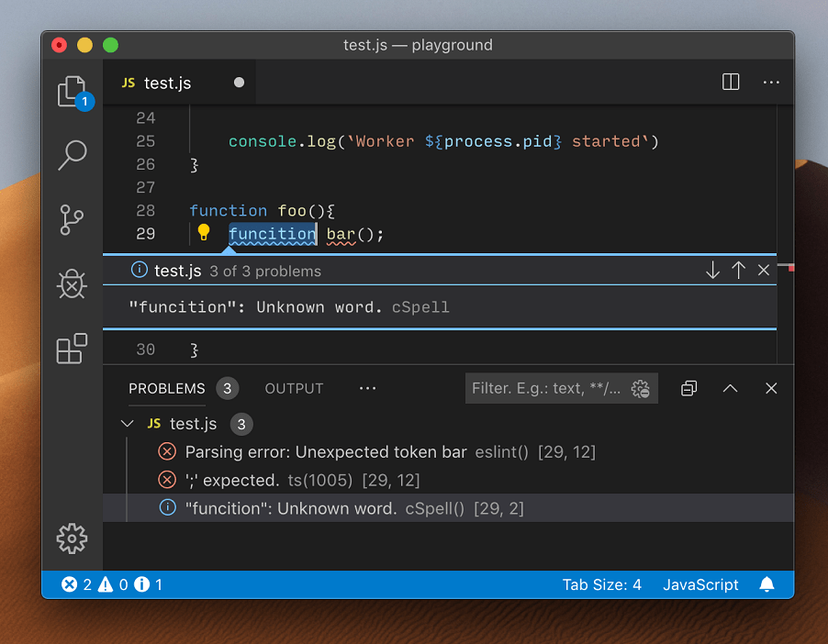Screen dimensions: 828x644
Task: Switch to the OUTPUT tab
Action: (294, 388)
